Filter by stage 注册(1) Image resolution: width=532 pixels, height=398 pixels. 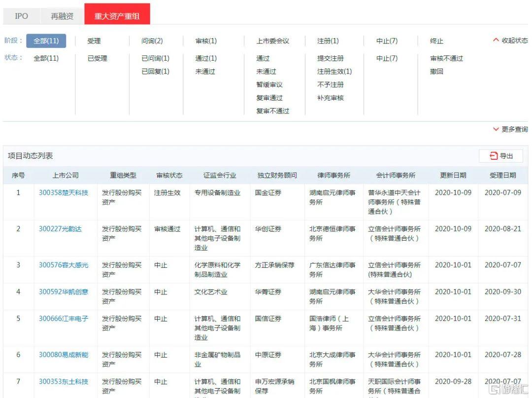(328, 41)
